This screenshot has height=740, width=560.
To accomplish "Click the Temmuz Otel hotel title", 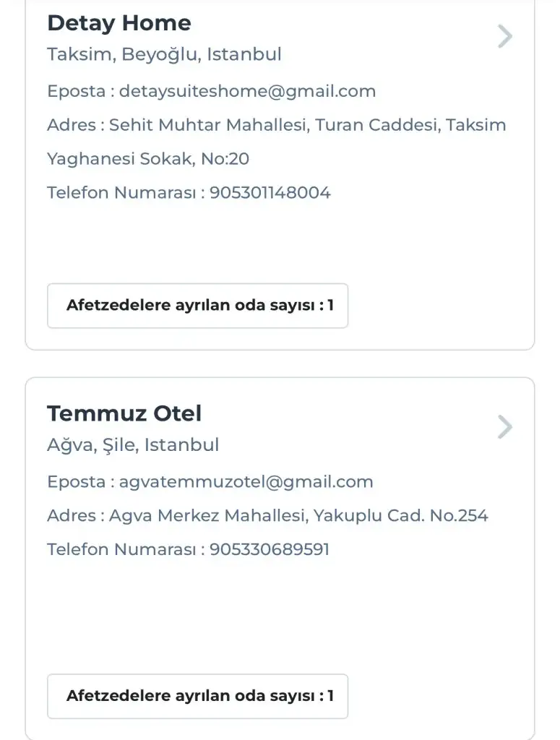I will point(124,414).
